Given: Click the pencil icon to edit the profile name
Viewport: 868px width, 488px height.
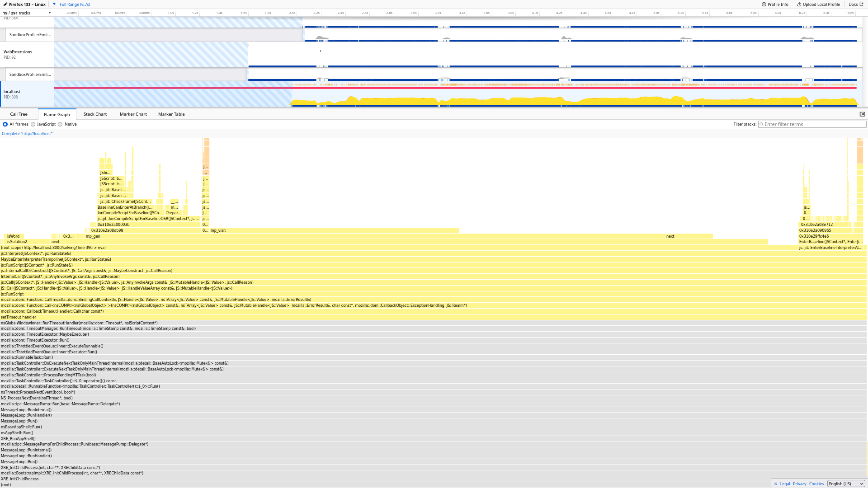Looking at the screenshot, I should click(5, 5).
